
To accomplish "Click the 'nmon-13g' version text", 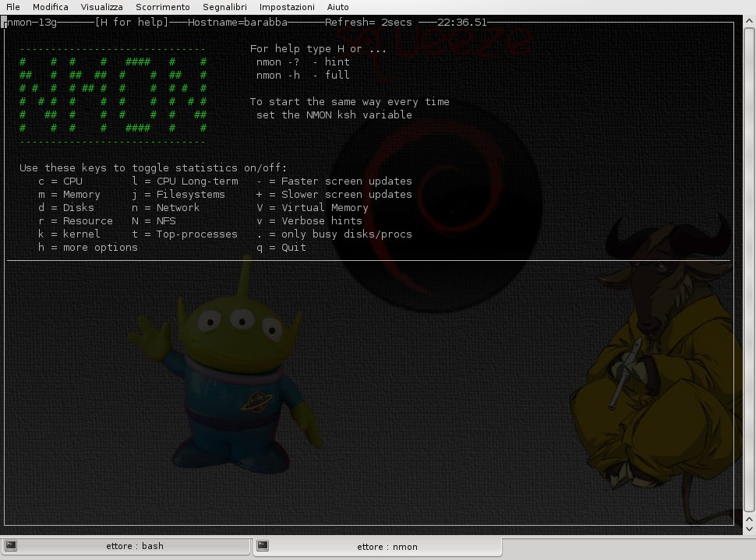I will pos(32,22).
